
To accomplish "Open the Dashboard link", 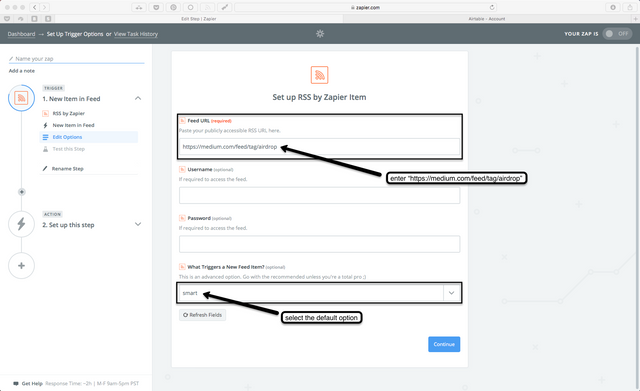I will pos(21,34).
